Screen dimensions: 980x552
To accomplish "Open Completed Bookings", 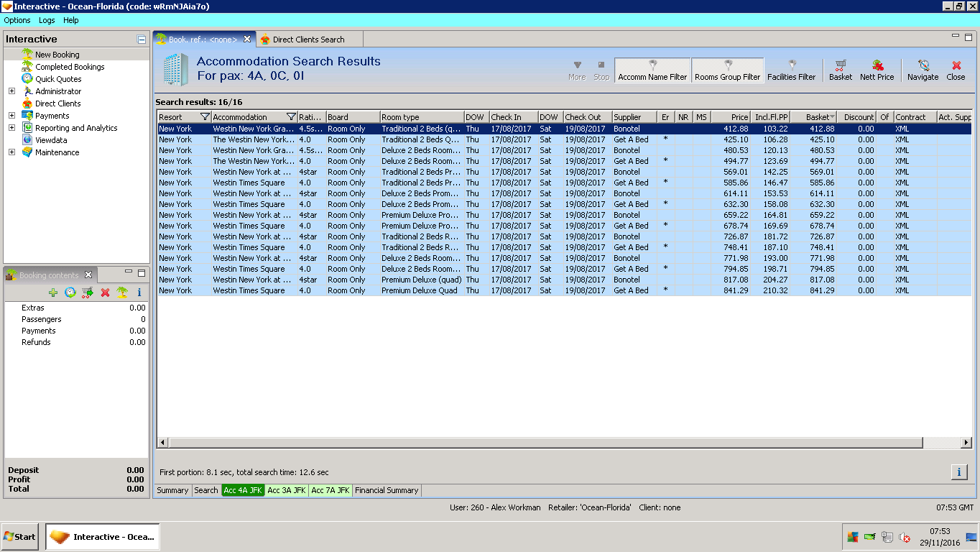I will coord(70,67).
